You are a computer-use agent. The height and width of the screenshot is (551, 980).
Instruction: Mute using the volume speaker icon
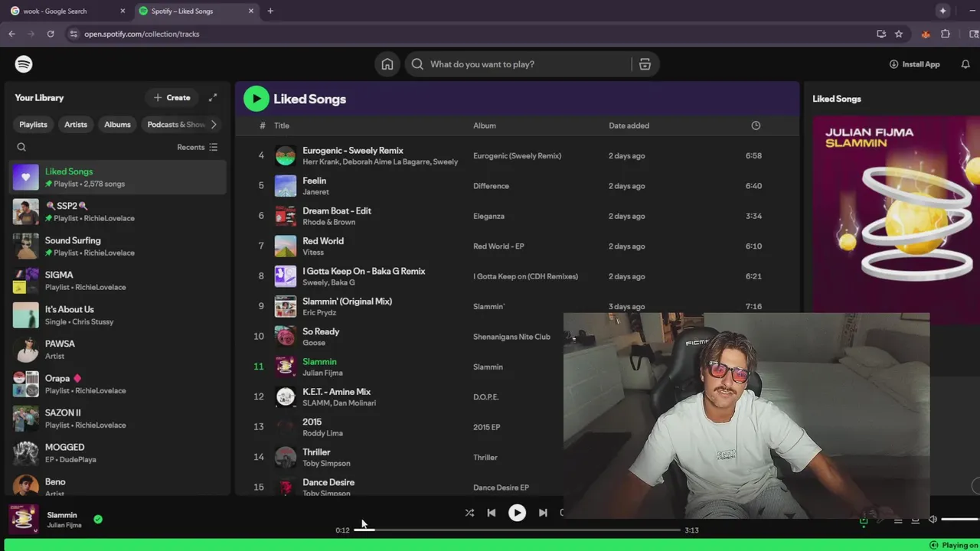933,520
